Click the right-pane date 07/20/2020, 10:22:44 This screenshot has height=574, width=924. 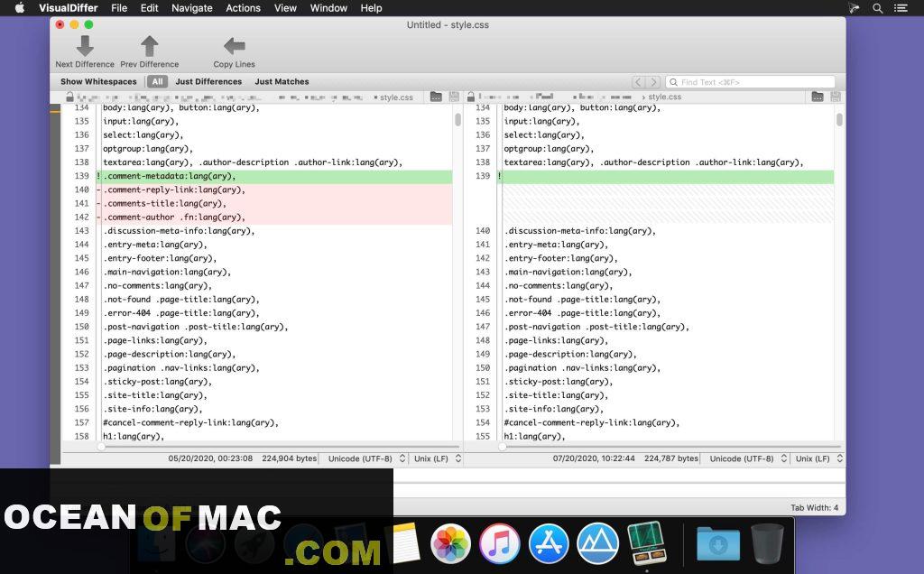coord(594,458)
